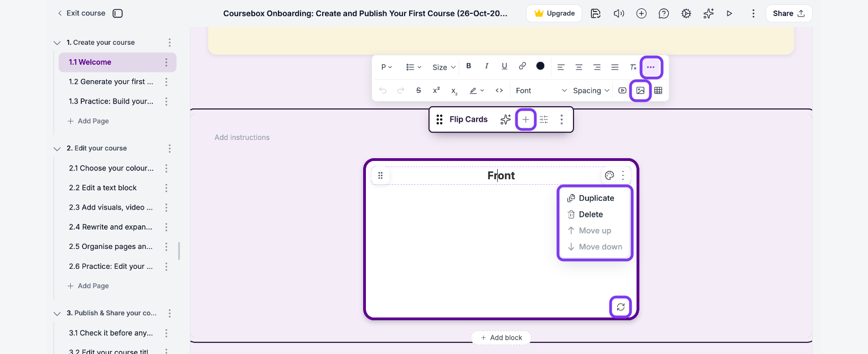Click the Add instructions field
The width and height of the screenshot is (868, 354).
tap(242, 137)
